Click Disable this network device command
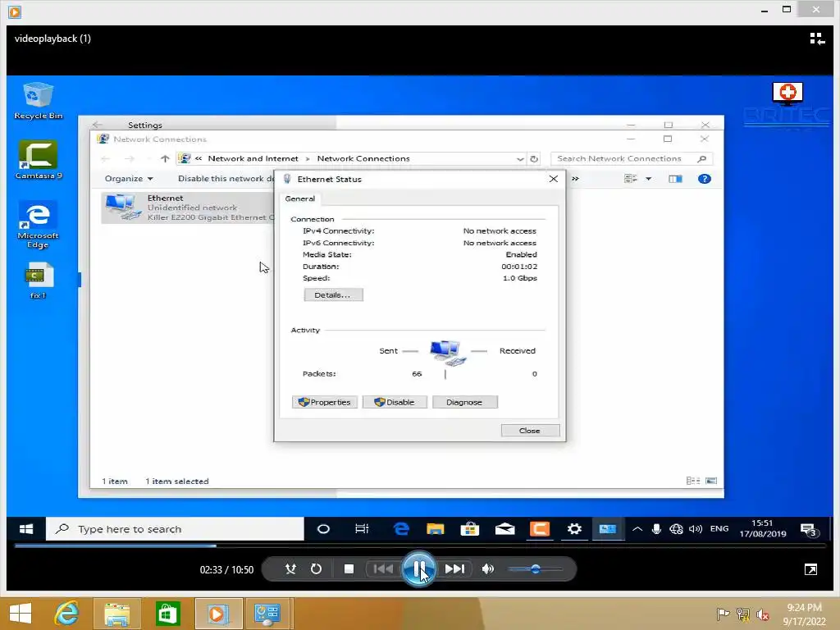Image resolution: width=840 pixels, height=630 pixels. 226,179
